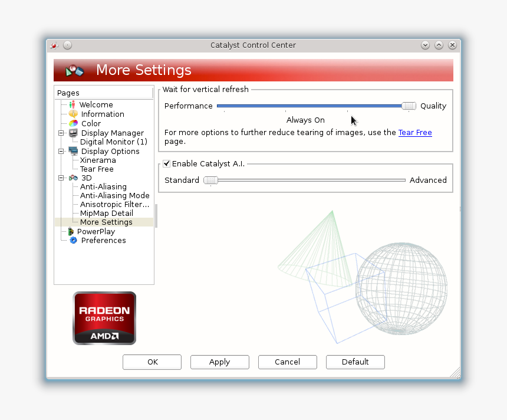Click the Default button
507x420 pixels.
[355, 362]
